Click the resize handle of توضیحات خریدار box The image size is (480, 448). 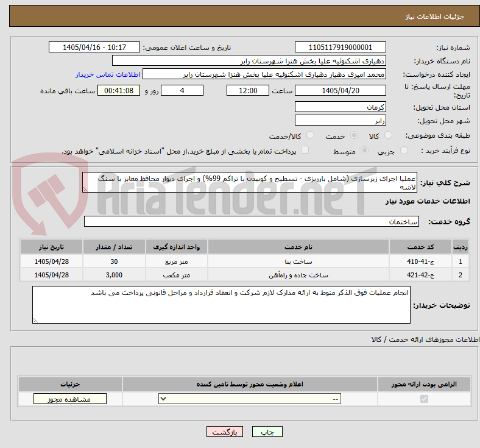[x=35, y=321]
